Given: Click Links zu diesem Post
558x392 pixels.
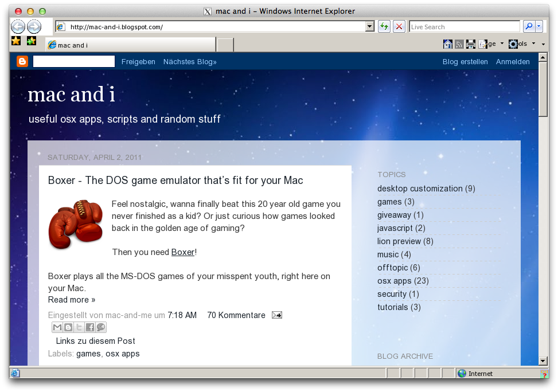Looking at the screenshot, I should pos(95,341).
